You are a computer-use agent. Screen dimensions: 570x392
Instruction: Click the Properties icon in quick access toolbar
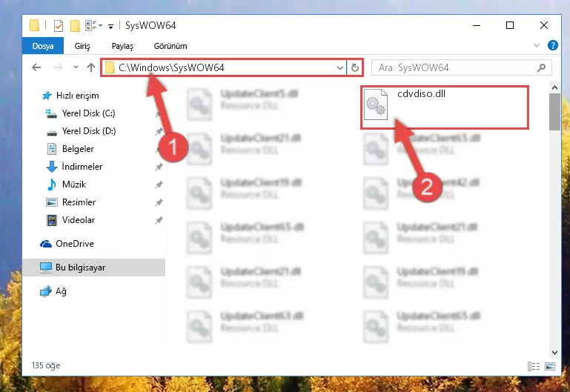tap(58, 26)
